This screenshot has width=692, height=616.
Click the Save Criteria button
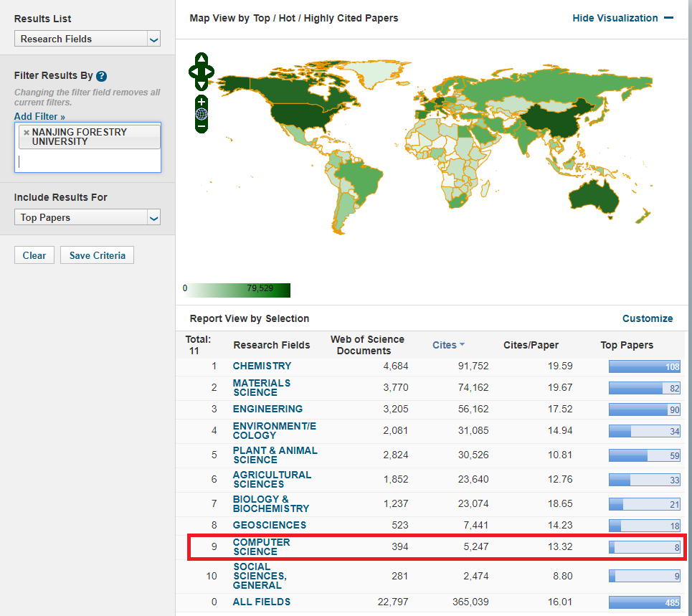[x=97, y=255]
